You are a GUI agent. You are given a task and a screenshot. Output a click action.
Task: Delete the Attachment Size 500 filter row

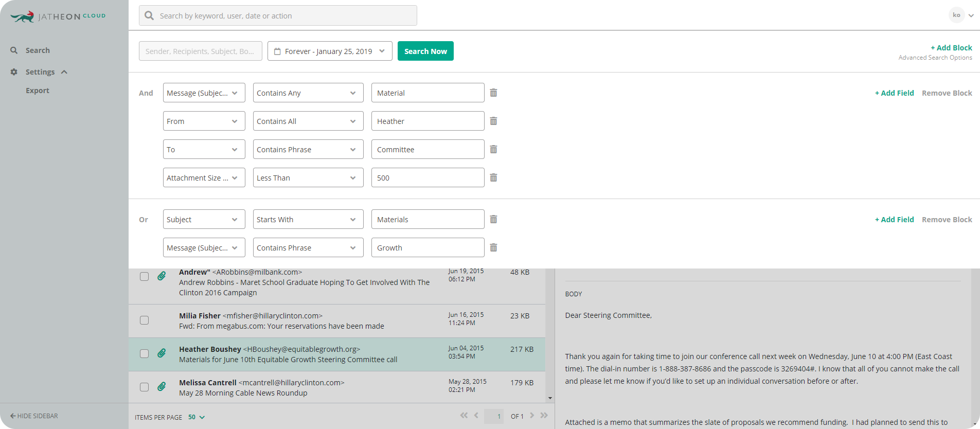click(x=493, y=177)
